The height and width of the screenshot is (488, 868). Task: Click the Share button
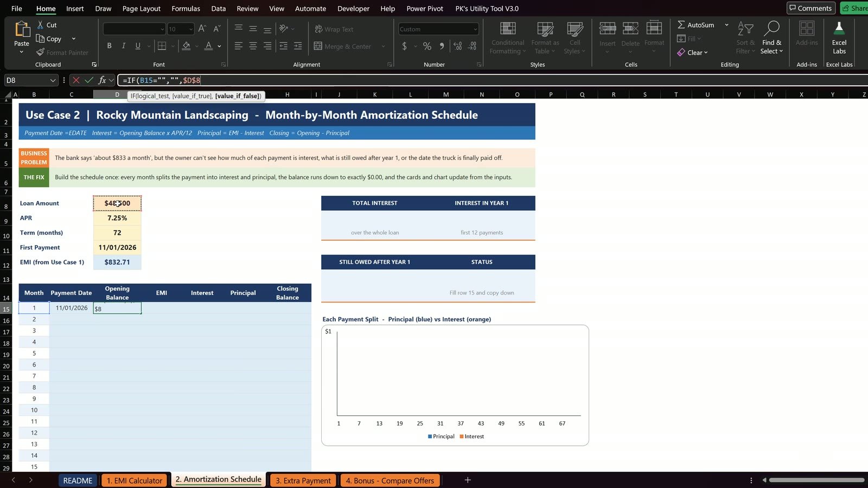click(x=854, y=8)
